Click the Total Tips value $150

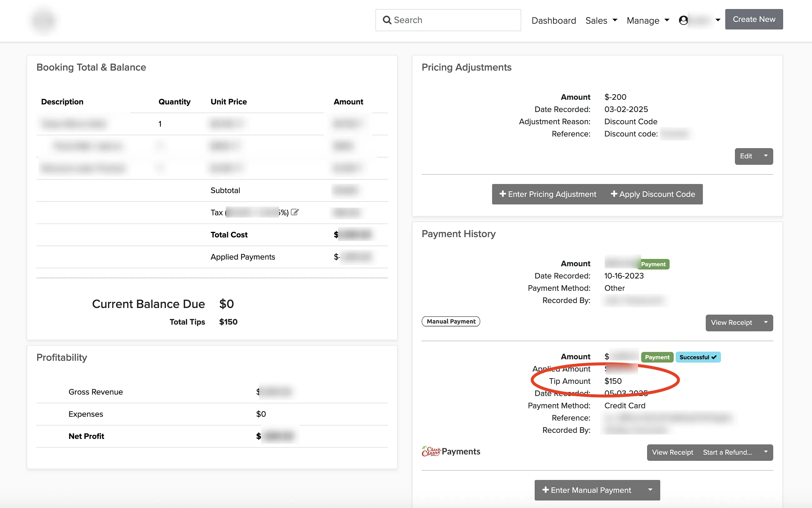tap(228, 322)
